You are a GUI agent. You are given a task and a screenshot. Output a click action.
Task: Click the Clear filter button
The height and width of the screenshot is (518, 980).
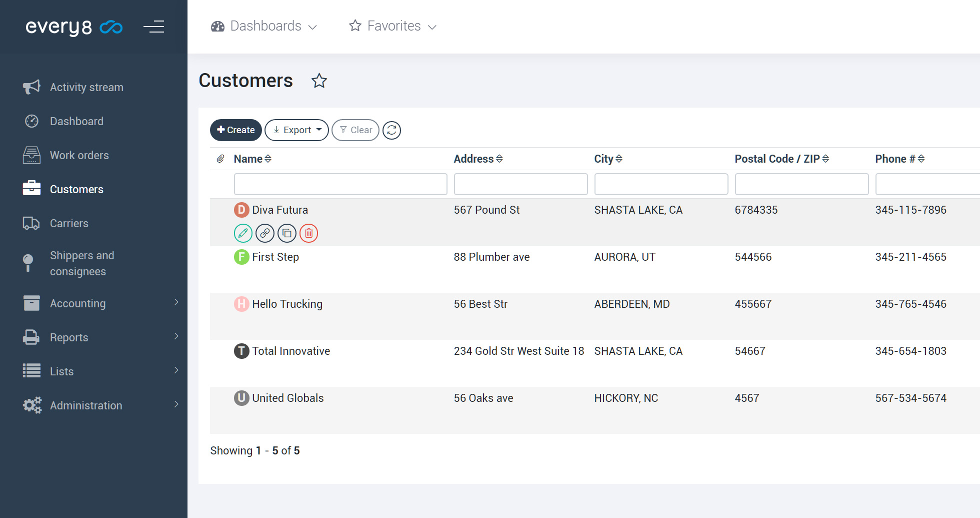pyautogui.click(x=355, y=130)
